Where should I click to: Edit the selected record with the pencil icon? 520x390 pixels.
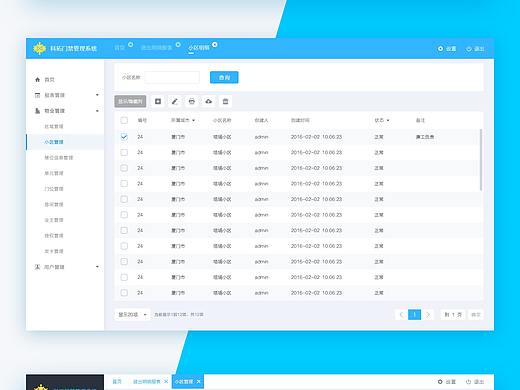coord(175,101)
